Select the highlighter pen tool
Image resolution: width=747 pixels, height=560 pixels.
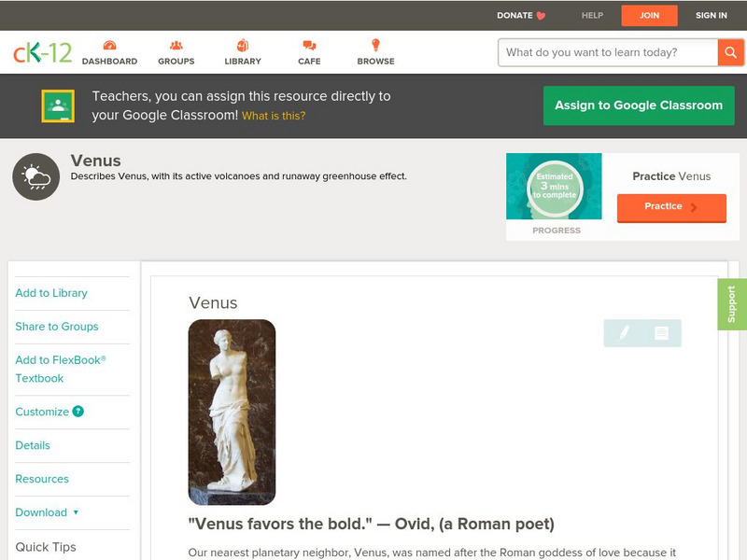click(624, 332)
